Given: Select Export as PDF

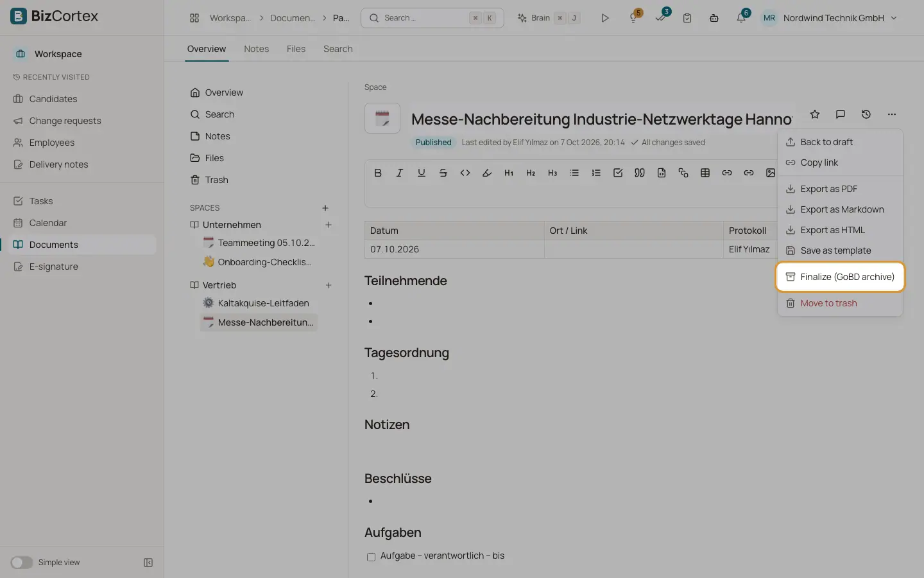Looking at the screenshot, I should [840, 189].
